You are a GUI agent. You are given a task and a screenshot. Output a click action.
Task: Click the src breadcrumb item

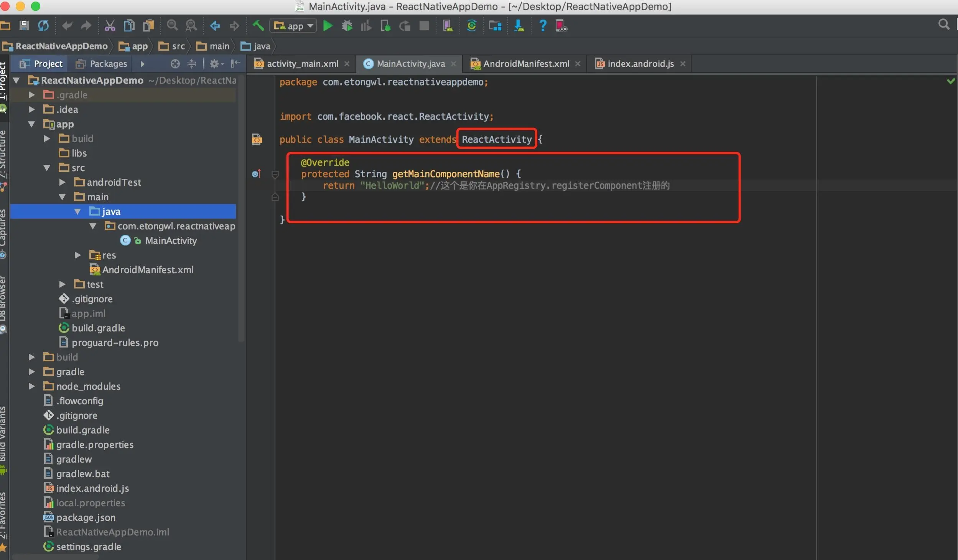click(x=172, y=46)
